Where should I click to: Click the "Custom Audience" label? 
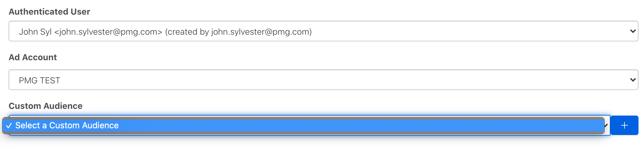45,106
